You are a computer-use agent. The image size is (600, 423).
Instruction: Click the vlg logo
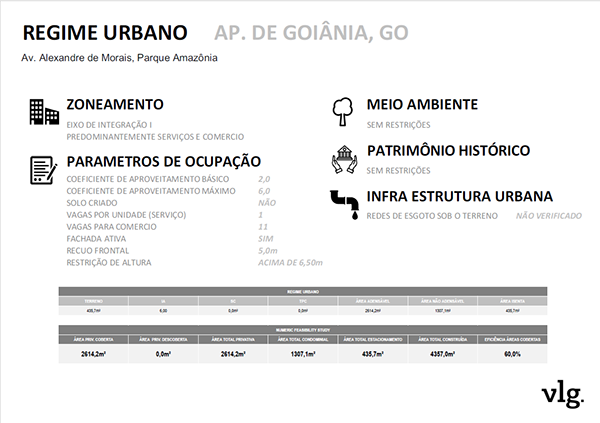point(562,394)
